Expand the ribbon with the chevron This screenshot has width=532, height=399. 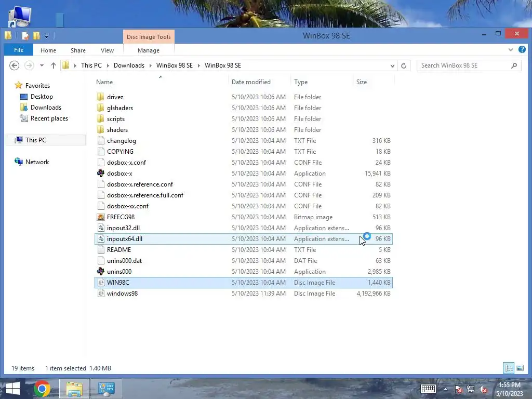pyautogui.click(x=511, y=50)
